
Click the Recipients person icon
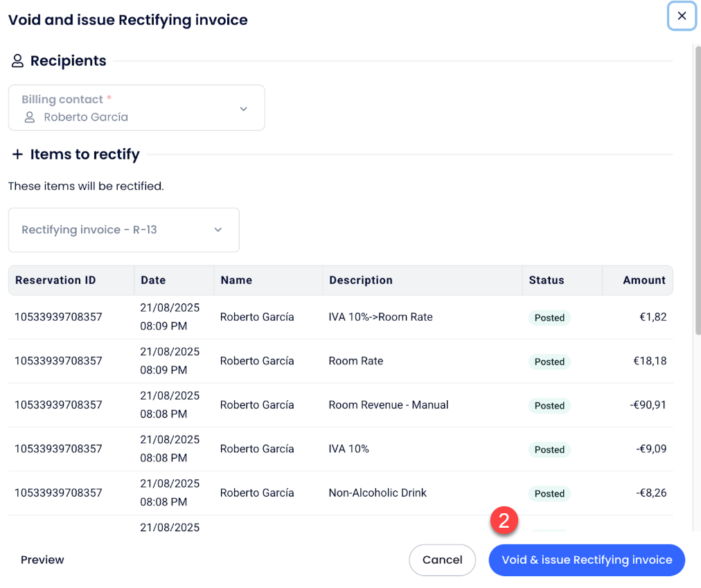point(17,61)
